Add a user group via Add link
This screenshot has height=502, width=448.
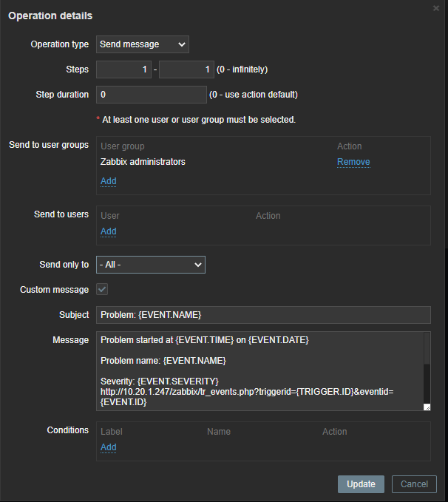[108, 181]
